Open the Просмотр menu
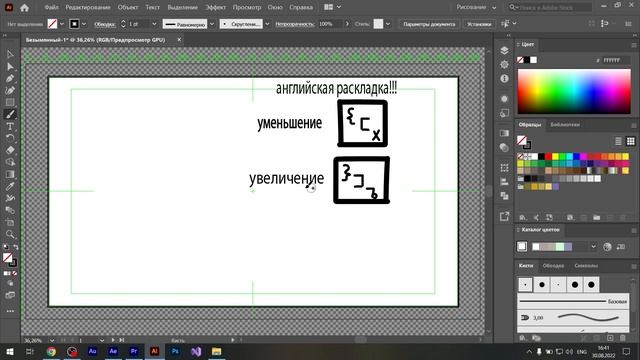This screenshot has height=360, width=640. [247, 7]
